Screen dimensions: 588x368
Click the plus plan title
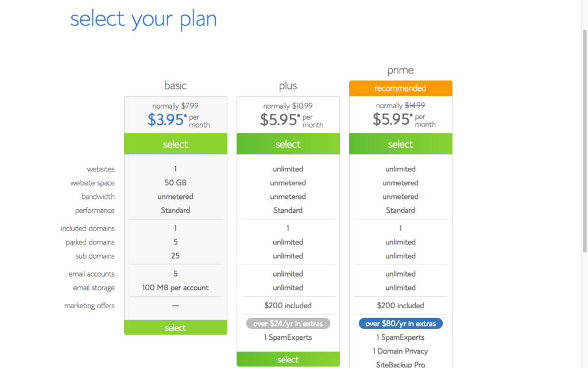(288, 86)
